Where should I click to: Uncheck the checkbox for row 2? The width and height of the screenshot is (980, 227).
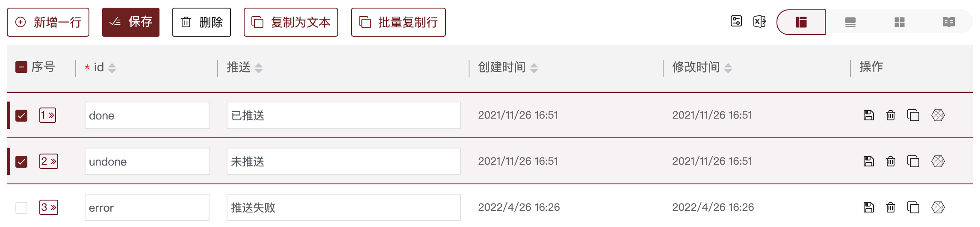point(21,162)
